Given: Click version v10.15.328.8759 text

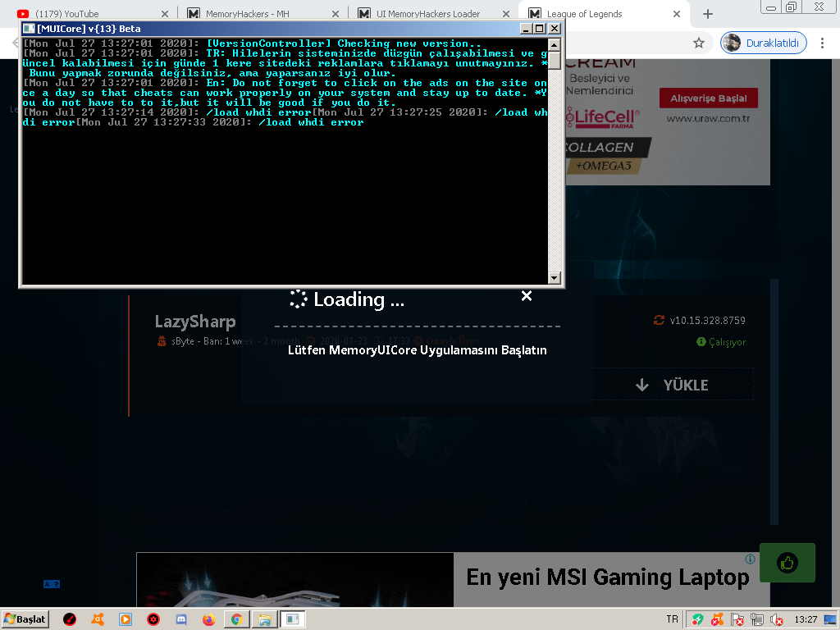Looking at the screenshot, I should click(x=707, y=321).
